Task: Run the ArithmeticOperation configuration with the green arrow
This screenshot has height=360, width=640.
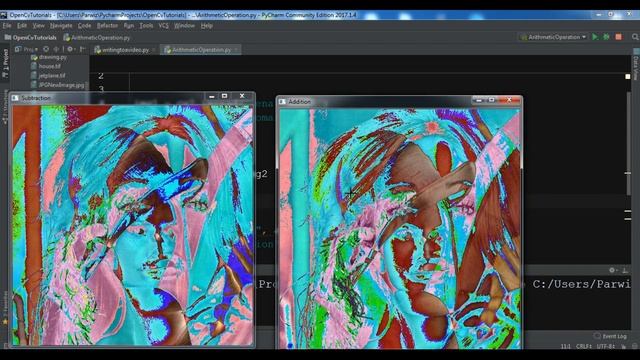Action: coord(595,37)
